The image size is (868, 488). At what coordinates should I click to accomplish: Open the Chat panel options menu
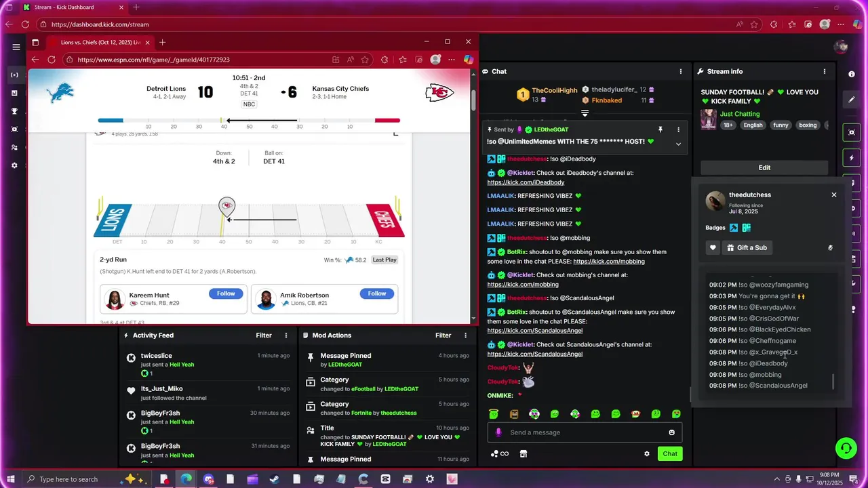coord(681,71)
